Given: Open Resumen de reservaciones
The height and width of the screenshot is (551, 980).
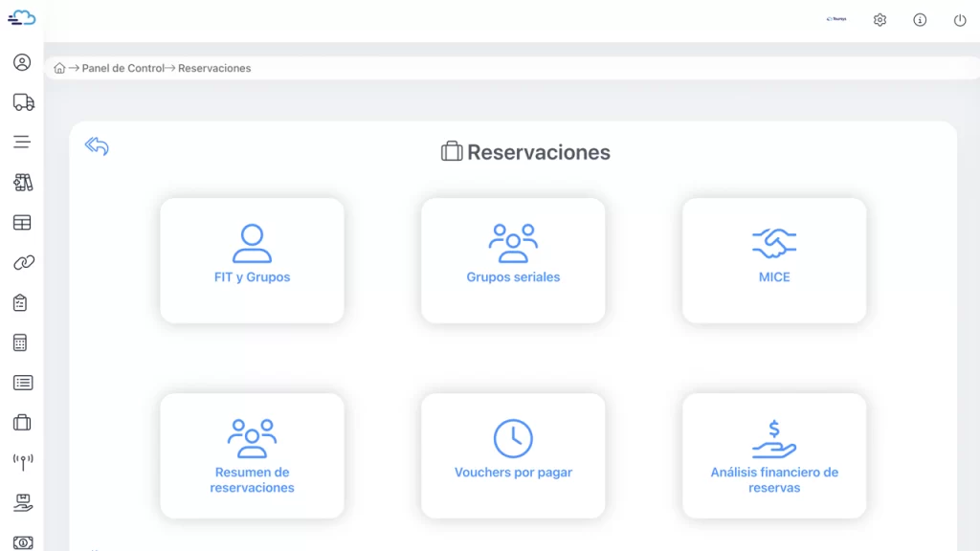Looking at the screenshot, I should pos(252,455).
